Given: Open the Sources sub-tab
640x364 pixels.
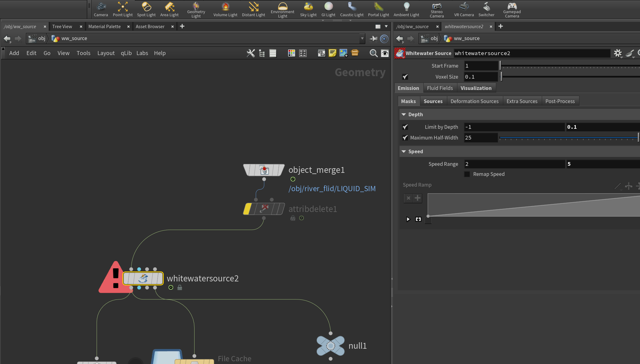Looking at the screenshot, I should (x=433, y=101).
